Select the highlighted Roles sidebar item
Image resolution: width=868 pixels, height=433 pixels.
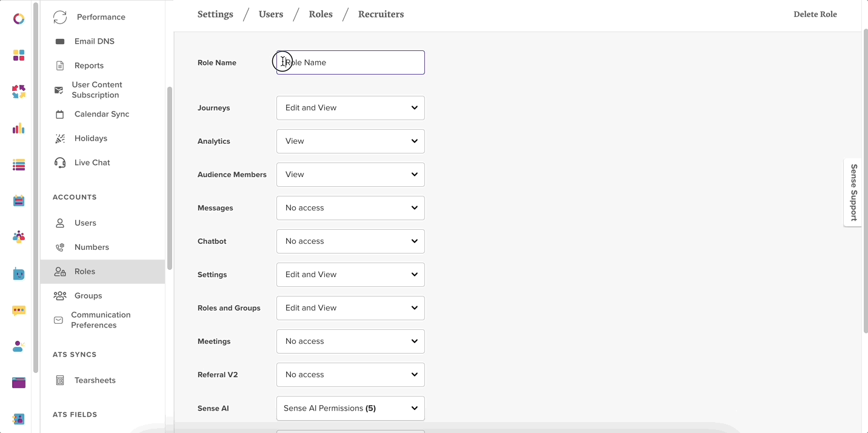pos(102,272)
